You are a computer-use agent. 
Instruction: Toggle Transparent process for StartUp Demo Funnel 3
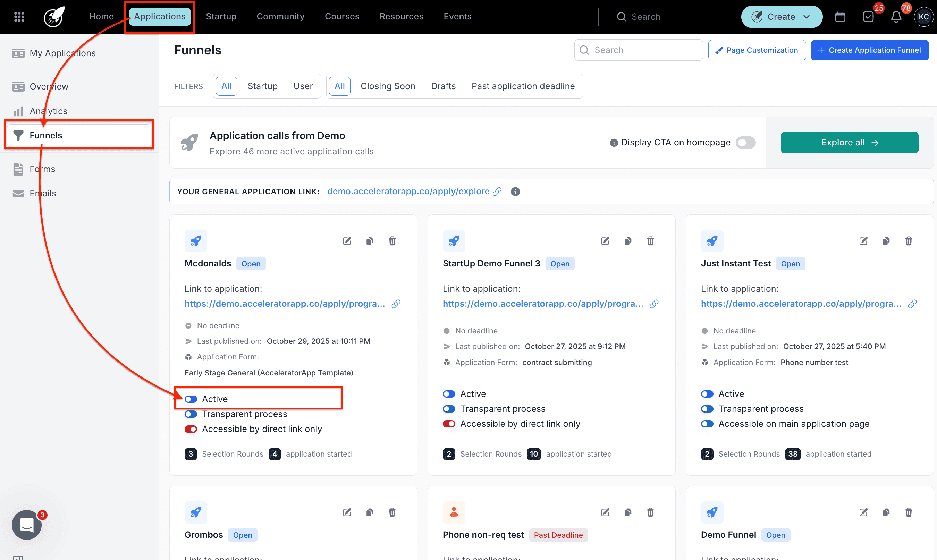click(449, 409)
